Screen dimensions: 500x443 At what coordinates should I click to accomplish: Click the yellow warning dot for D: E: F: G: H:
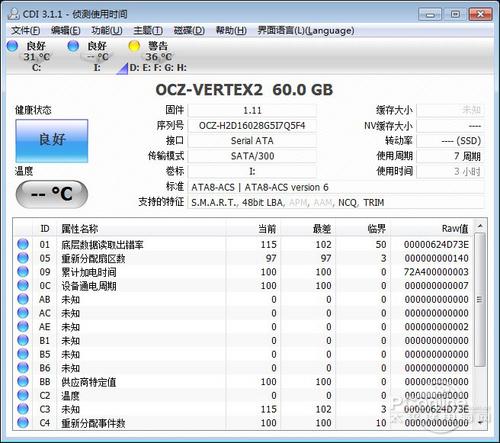[134, 46]
